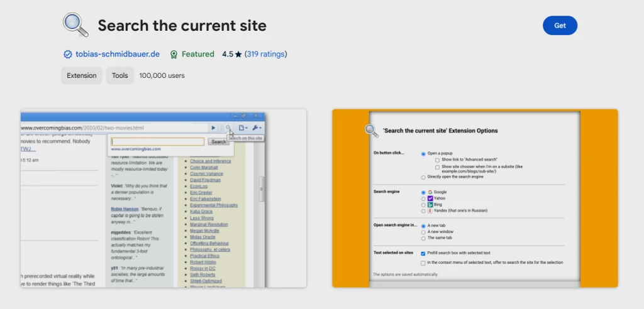This screenshot has height=309, width=644.
Task: Select the Bing search engine radio button
Action: pyautogui.click(x=423, y=205)
